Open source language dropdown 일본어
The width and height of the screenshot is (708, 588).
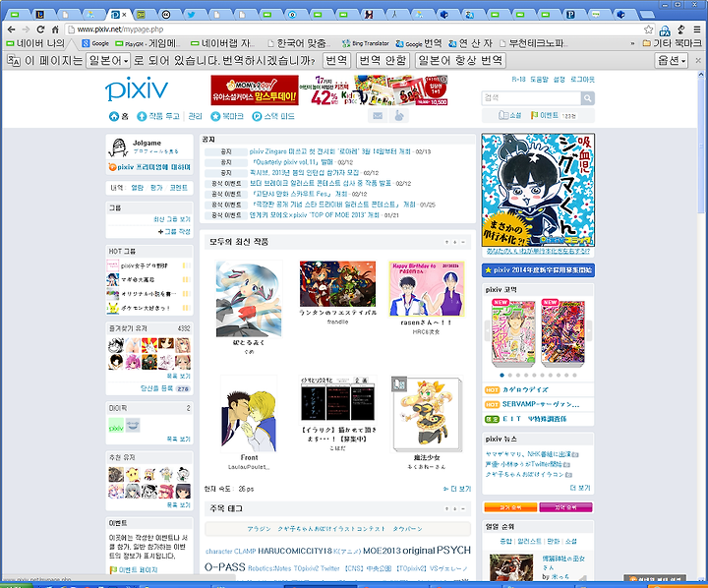pos(108,60)
